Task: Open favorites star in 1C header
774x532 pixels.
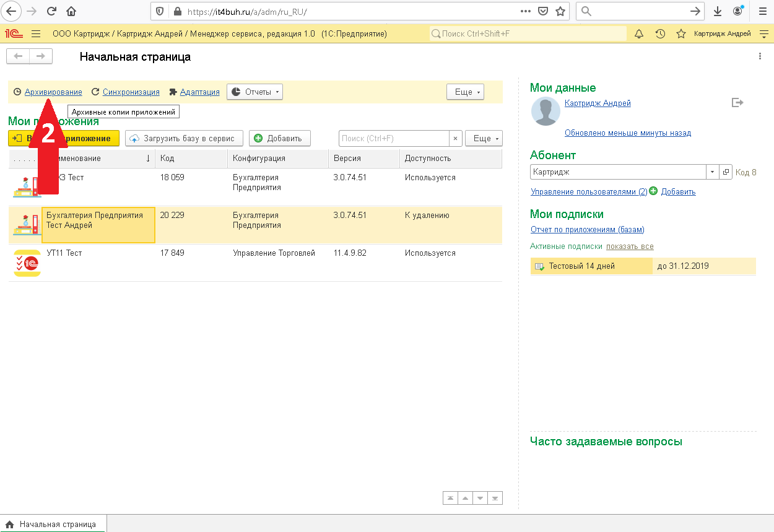Action: (x=681, y=34)
